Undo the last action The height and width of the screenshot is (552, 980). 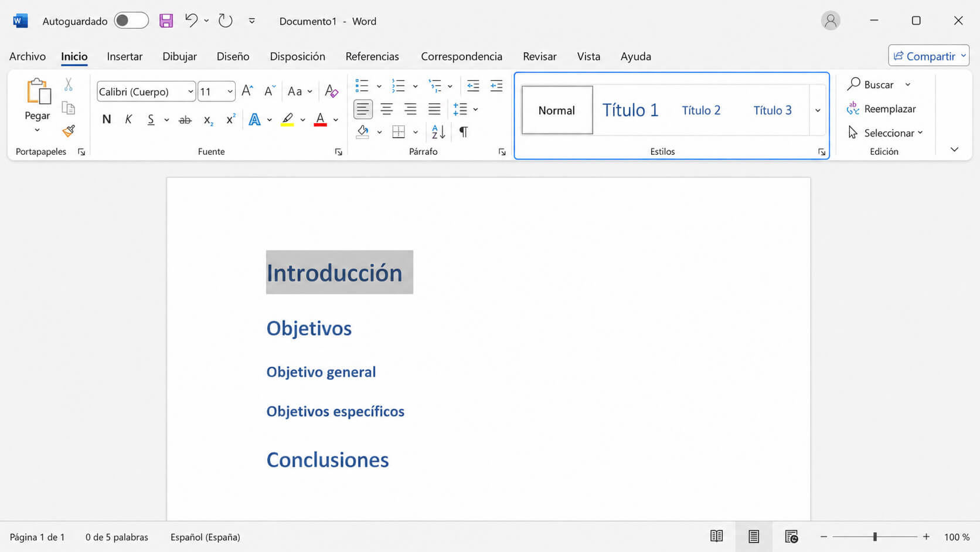(x=191, y=21)
